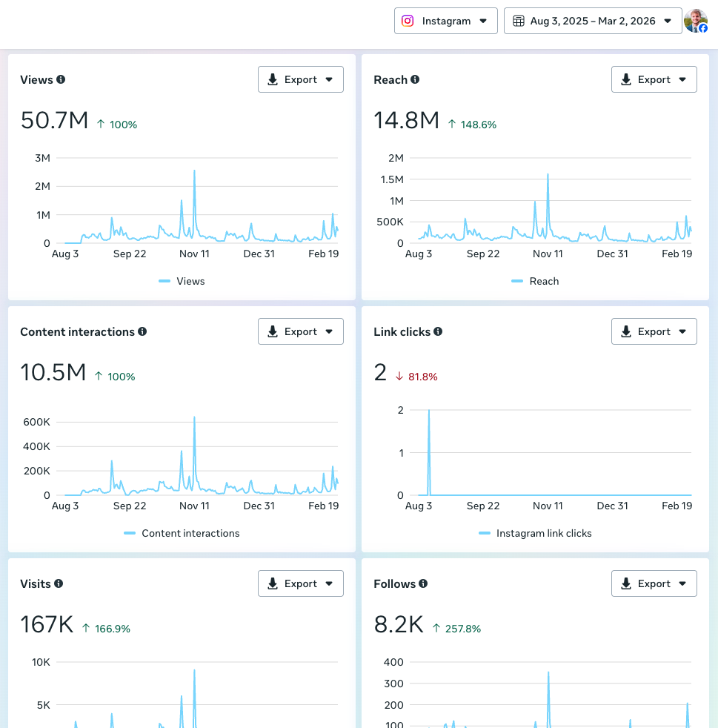
Task: Export the Views chart data
Action: (301, 79)
